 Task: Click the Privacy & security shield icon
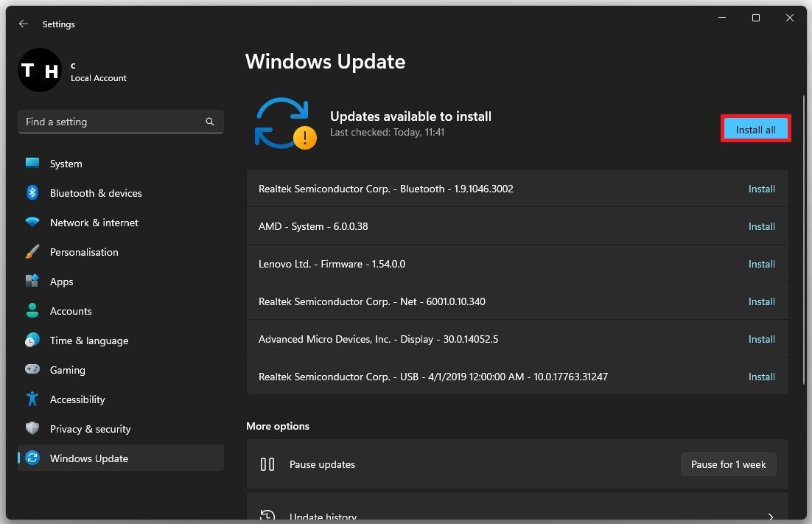click(32, 429)
